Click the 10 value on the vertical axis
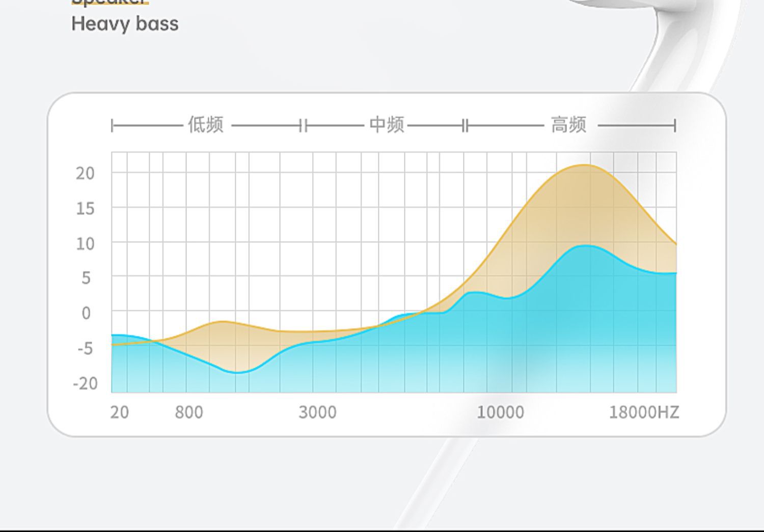Image resolution: width=764 pixels, height=532 pixels. [85, 244]
